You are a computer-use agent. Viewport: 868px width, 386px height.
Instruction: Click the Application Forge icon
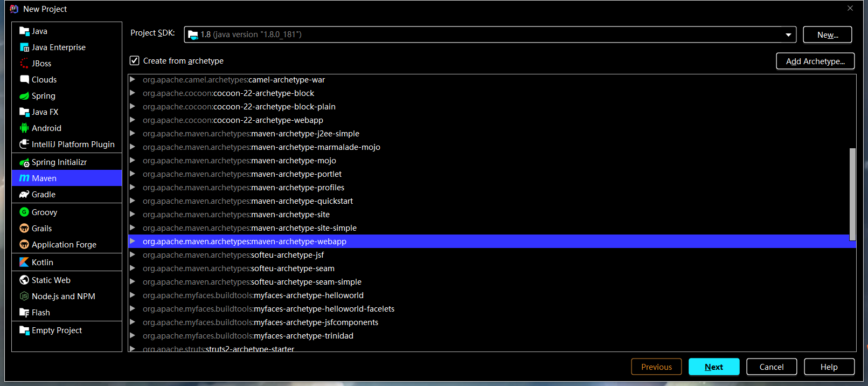pos(24,245)
